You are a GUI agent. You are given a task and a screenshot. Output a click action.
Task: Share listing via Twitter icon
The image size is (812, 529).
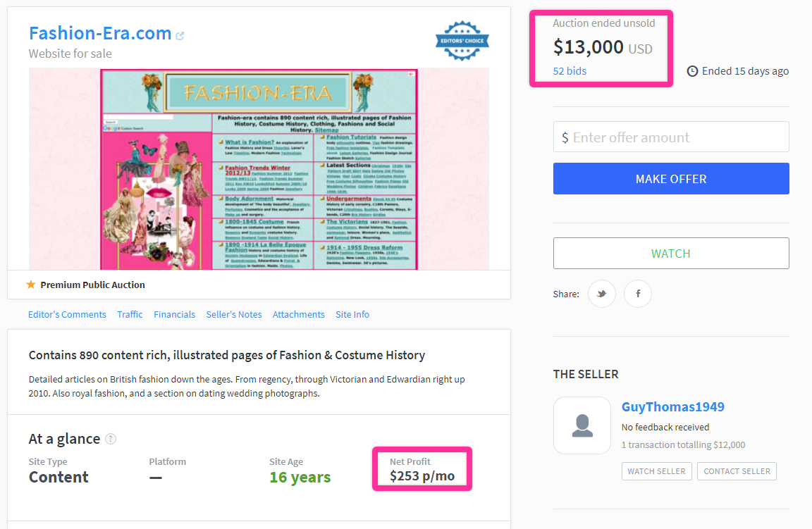coord(602,294)
